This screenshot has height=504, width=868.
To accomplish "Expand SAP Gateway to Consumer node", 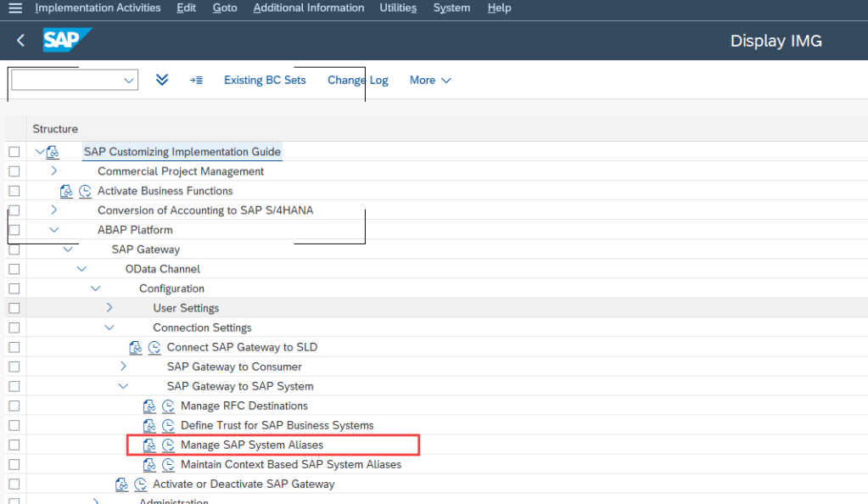I will click(124, 367).
